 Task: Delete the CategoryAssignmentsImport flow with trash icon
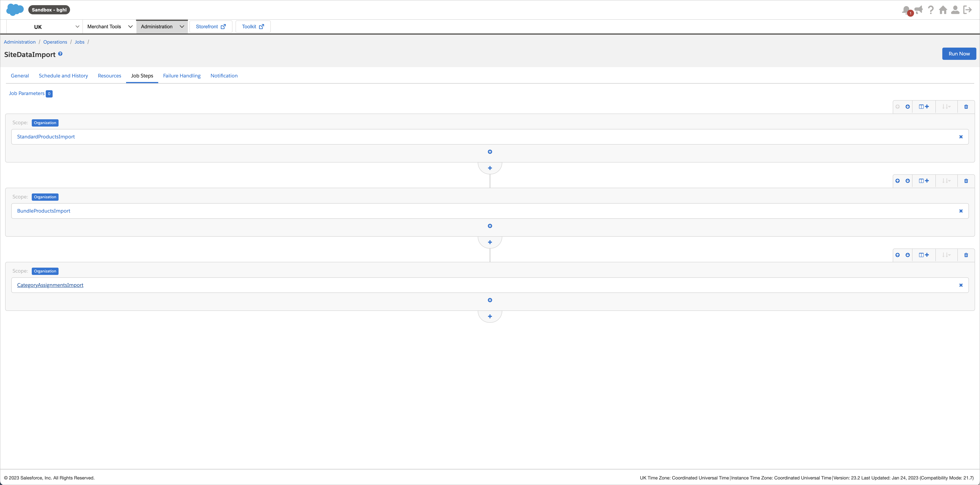[x=966, y=255]
